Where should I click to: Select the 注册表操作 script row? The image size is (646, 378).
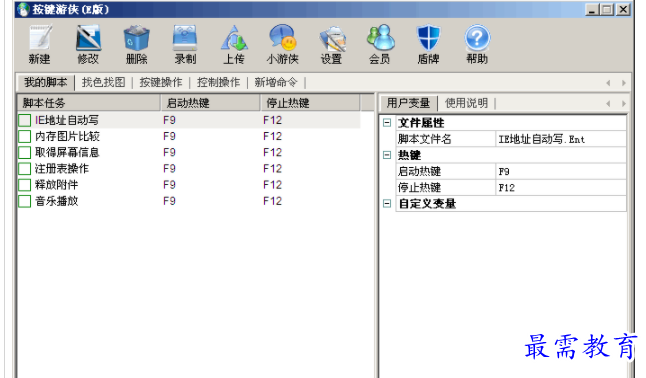pos(189,169)
